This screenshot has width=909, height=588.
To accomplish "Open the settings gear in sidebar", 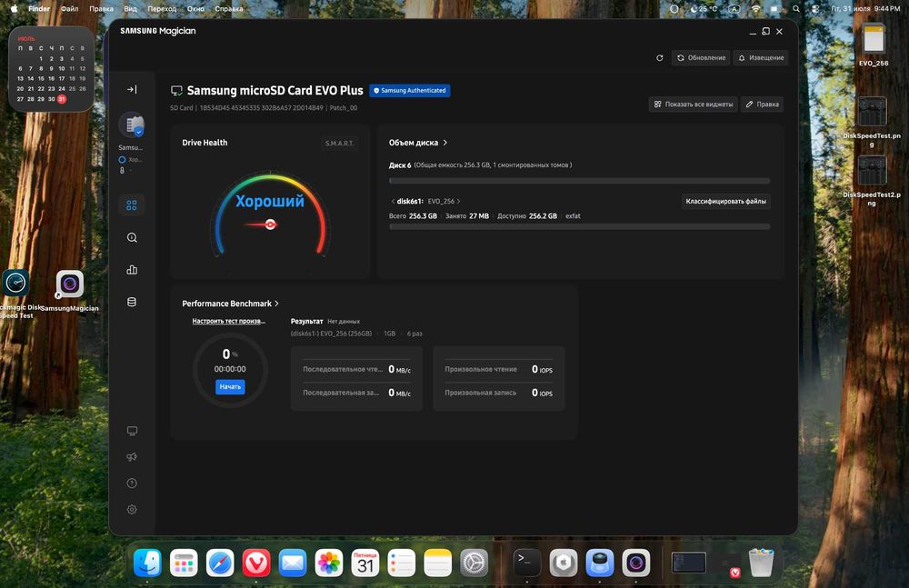I will (132, 509).
